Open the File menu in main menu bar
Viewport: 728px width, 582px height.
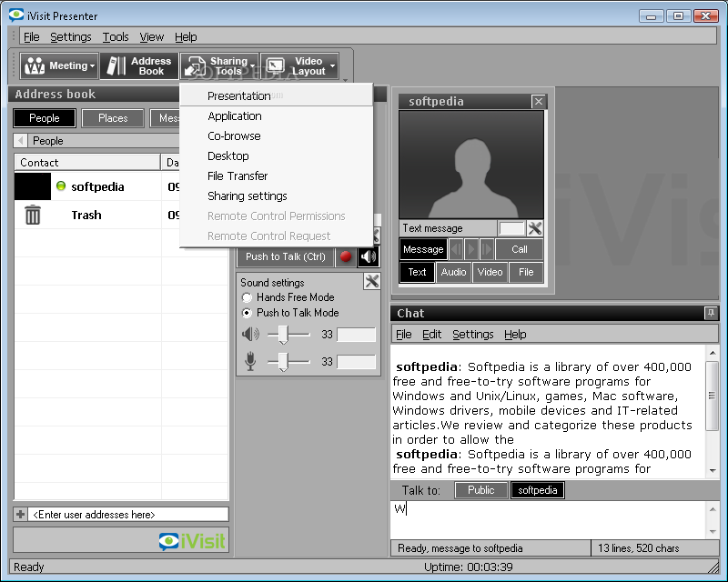point(32,36)
